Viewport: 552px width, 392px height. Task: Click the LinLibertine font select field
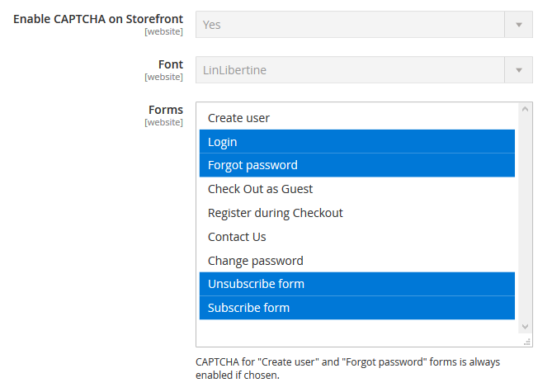point(351,70)
